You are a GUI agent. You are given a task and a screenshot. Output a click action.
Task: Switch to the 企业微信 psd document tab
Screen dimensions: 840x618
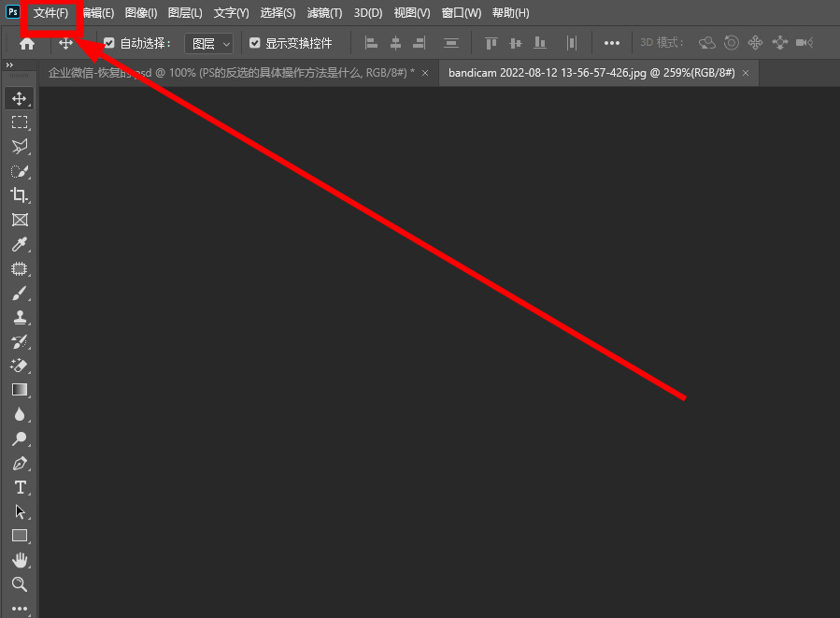(x=229, y=73)
